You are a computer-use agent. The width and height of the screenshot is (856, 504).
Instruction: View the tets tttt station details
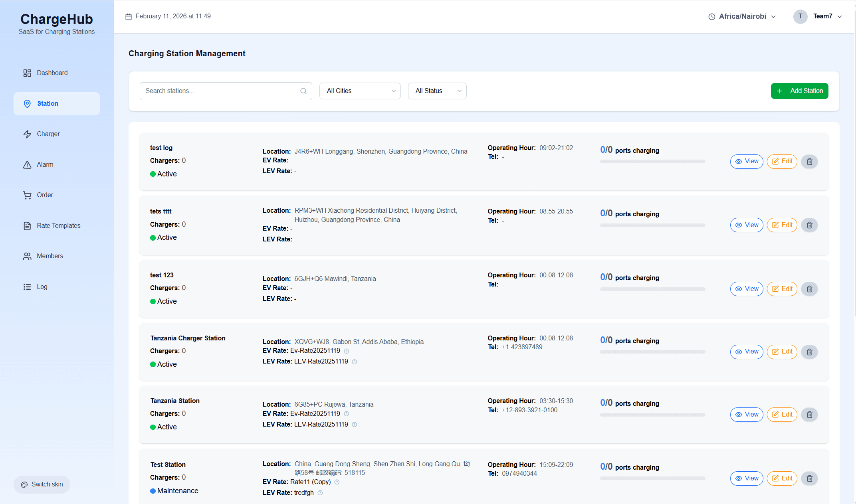pos(747,225)
